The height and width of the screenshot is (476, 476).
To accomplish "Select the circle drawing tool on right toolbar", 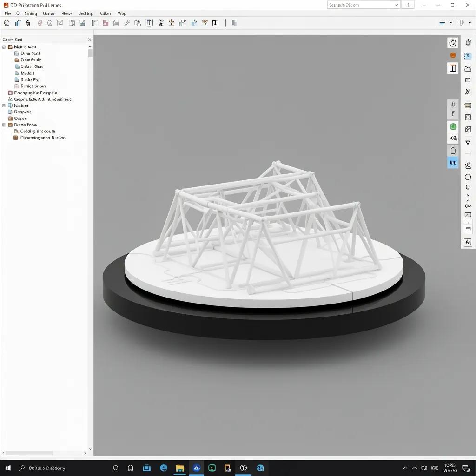I will (467, 177).
